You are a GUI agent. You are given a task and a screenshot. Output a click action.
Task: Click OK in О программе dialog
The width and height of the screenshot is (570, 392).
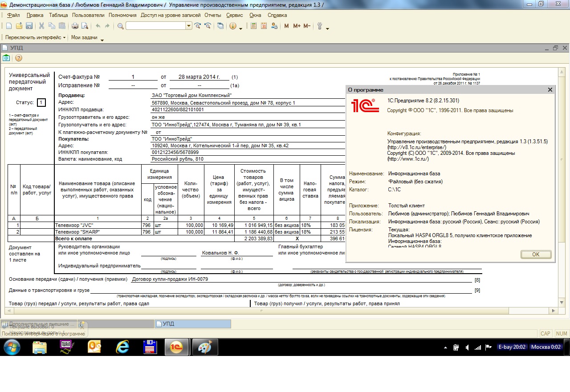pyautogui.click(x=536, y=255)
